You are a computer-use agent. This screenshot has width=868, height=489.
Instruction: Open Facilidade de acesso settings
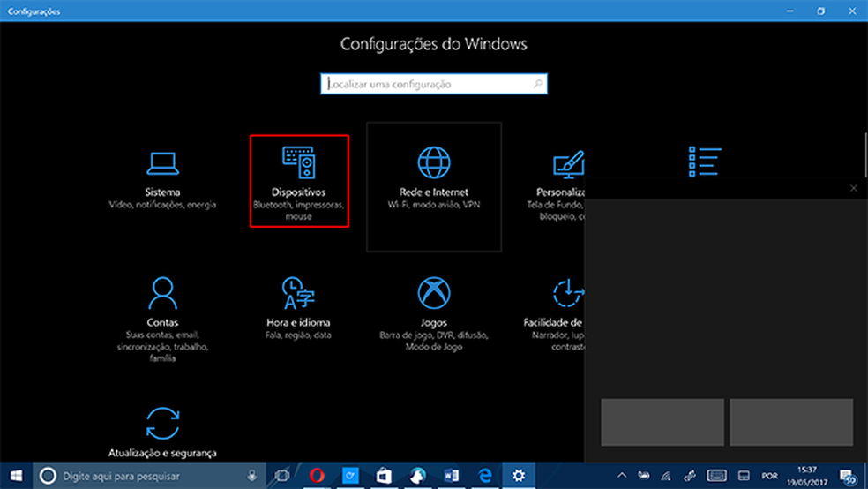tap(555, 313)
